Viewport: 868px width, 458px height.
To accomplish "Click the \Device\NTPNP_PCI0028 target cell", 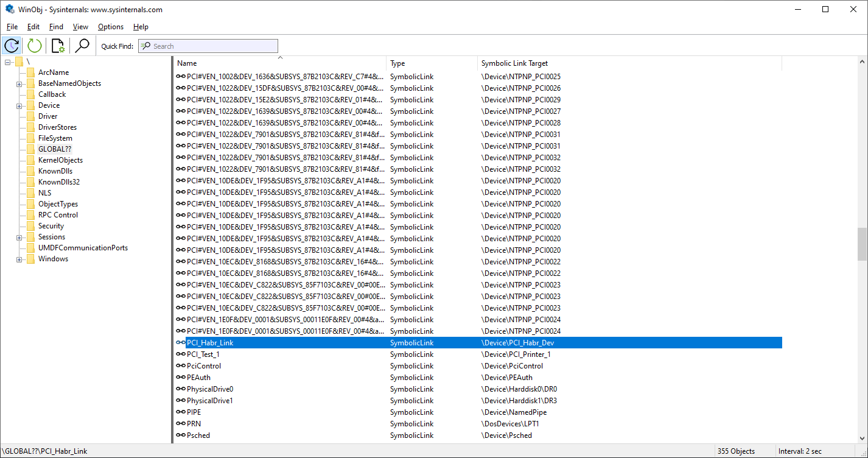I will click(x=521, y=123).
